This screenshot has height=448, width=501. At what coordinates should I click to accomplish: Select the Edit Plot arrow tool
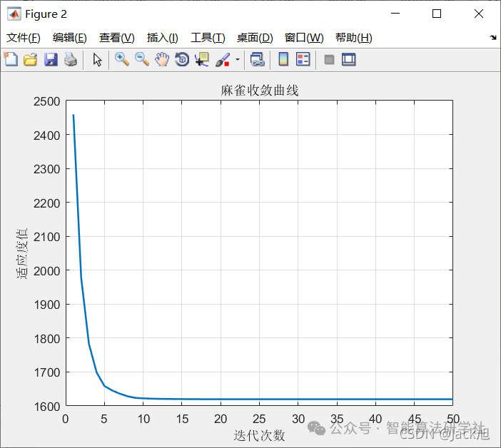pyautogui.click(x=97, y=59)
